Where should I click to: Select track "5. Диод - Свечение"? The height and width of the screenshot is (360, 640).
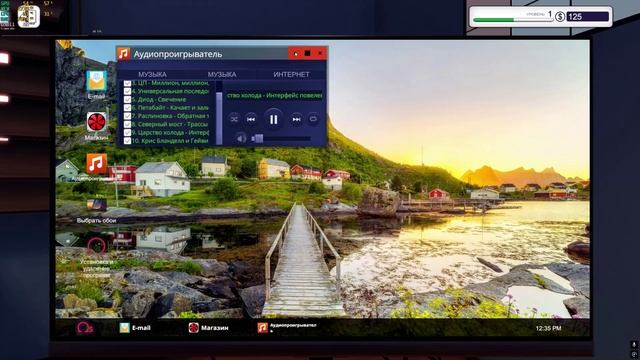click(159, 100)
